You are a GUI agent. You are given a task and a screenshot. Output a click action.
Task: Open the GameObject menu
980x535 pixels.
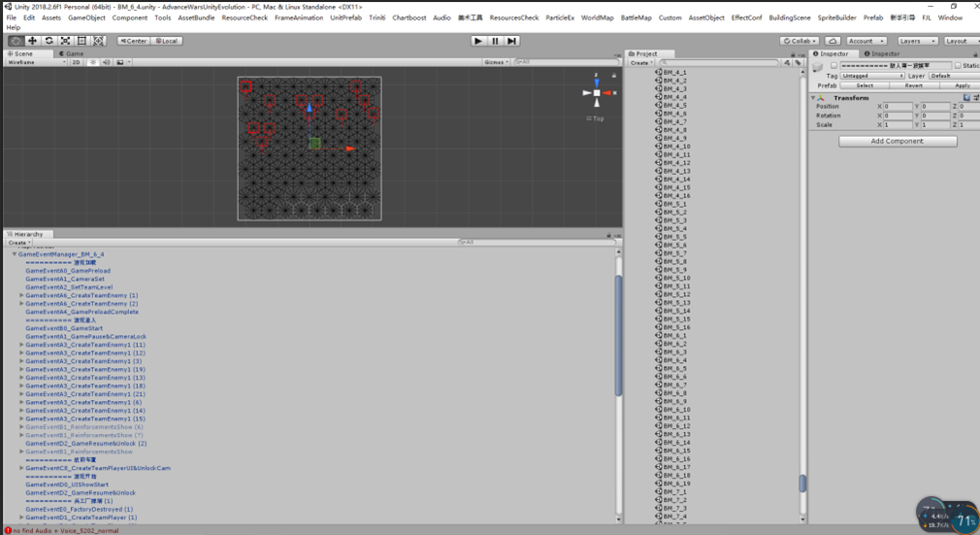point(86,17)
